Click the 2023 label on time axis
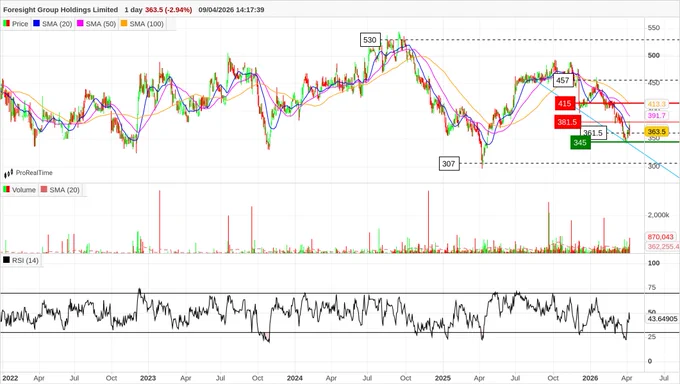Screen dimensions: 680x384 coord(148,378)
